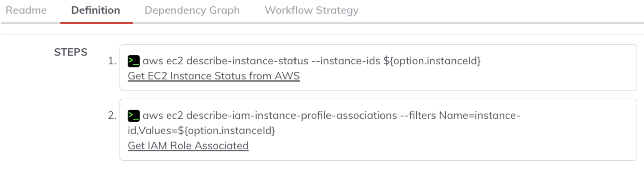Click the red underline beneath Definition
Screen dimensions: 644x172
tap(97, 23)
